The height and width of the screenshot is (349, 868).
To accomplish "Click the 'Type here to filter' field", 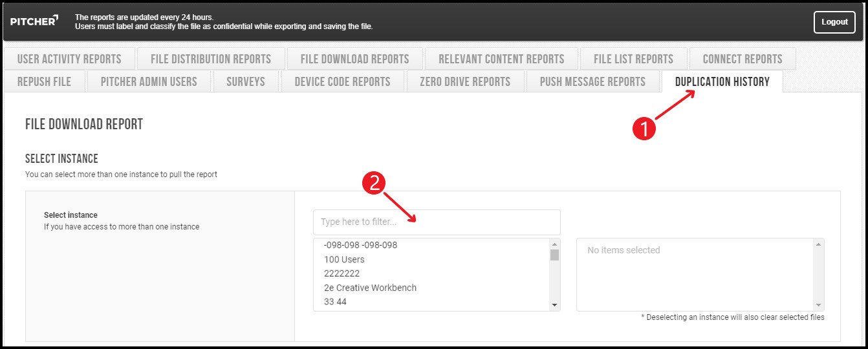I will pyautogui.click(x=437, y=222).
